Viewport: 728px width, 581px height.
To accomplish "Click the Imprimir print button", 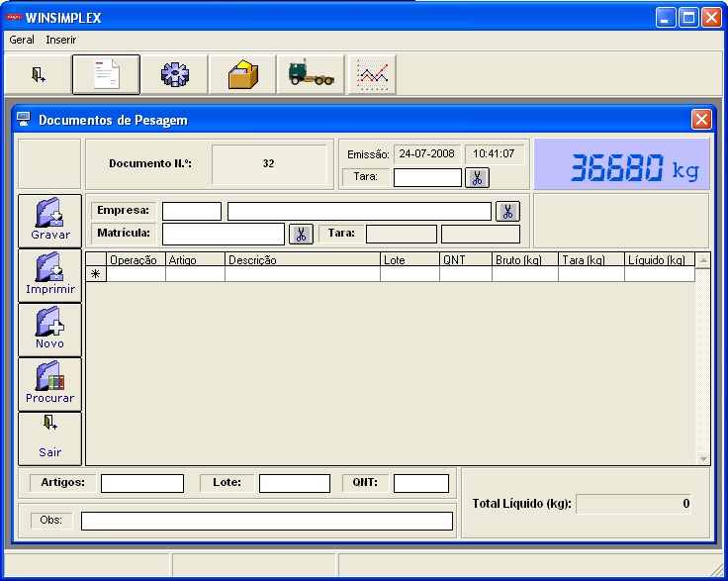I will coord(50,275).
